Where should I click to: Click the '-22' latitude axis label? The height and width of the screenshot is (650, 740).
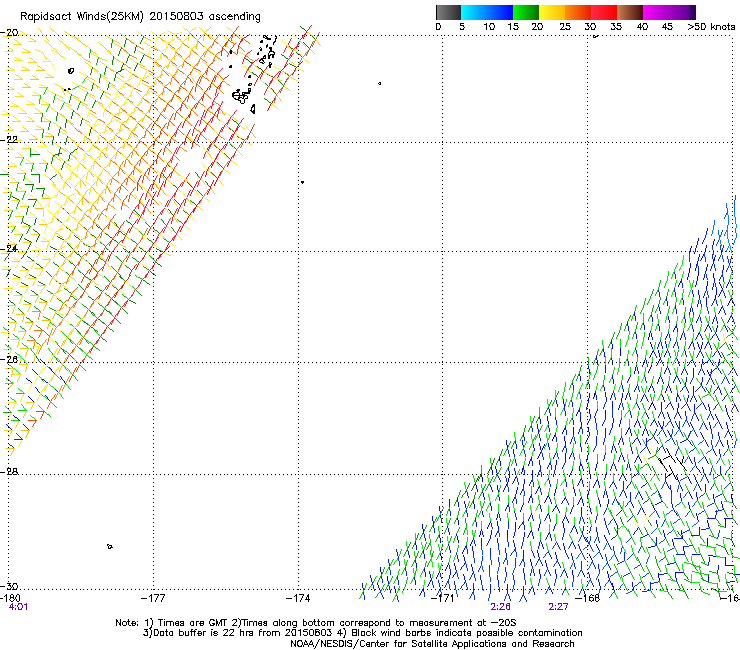[x=9, y=140]
